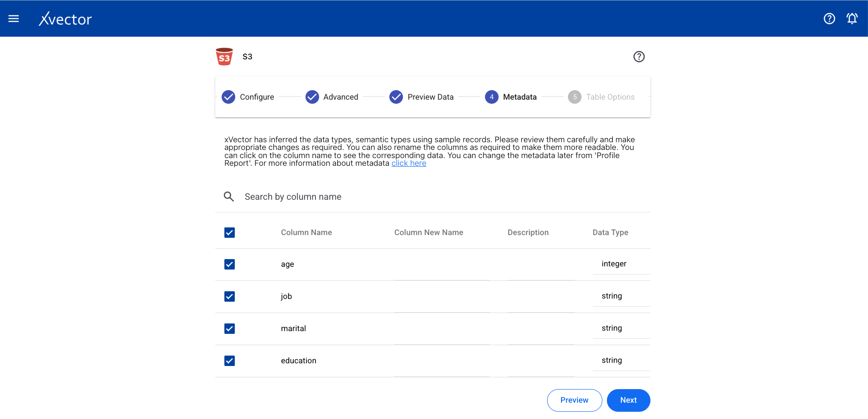Open the hamburger navigation menu
Image resolution: width=868 pixels, height=419 pixels.
(x=14, y=19)
